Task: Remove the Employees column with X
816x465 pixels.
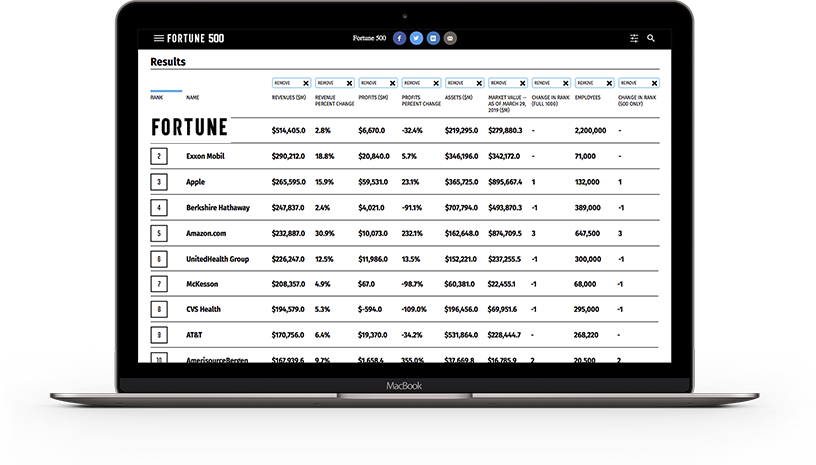Action: [x=608, y=83]
